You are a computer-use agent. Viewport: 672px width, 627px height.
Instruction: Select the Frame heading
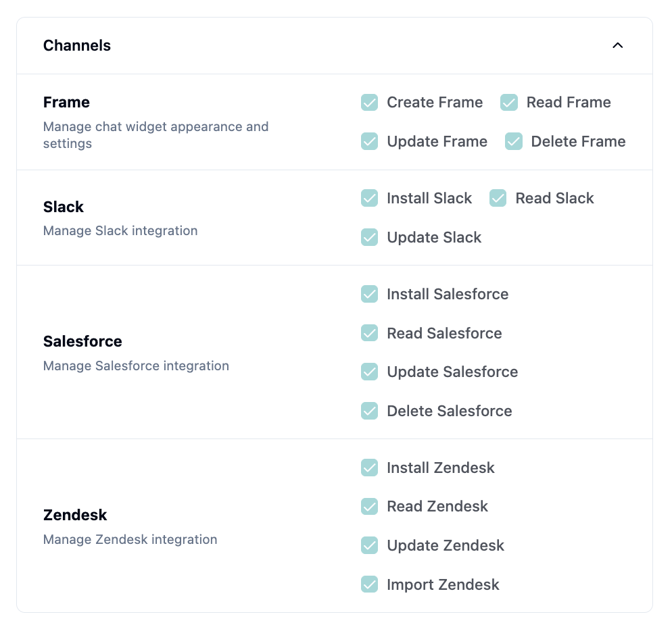[x=66, y=102]
